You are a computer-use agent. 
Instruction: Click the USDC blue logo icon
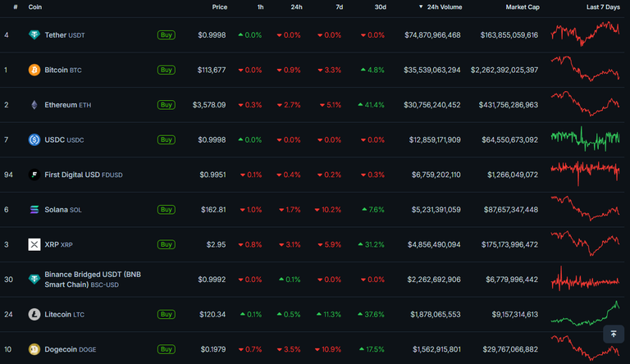[x=34, y=140]
